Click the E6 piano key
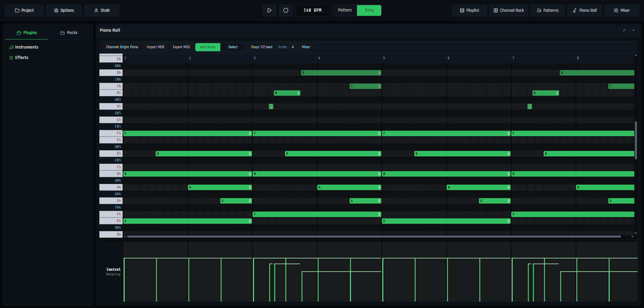 [x=111, y=59]
